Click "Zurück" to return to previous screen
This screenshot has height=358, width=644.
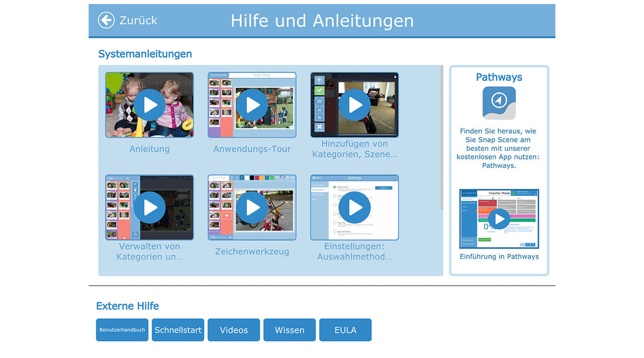[138, 20]
